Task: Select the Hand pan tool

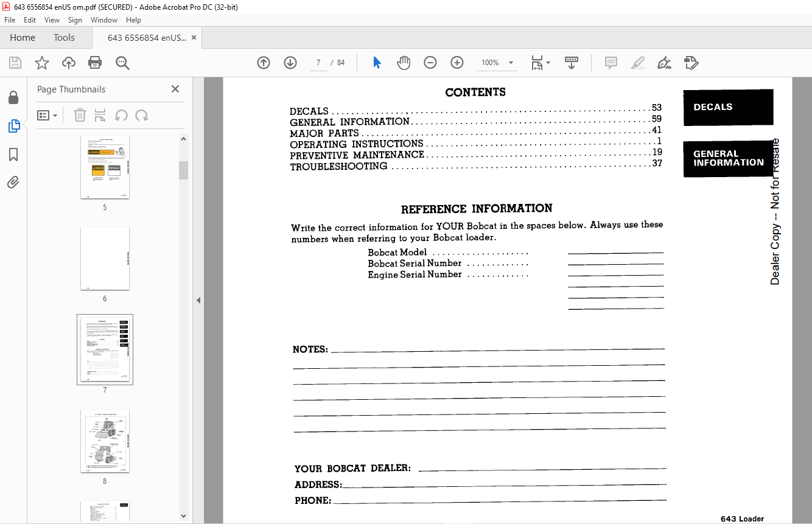Action: click(404, 63)
